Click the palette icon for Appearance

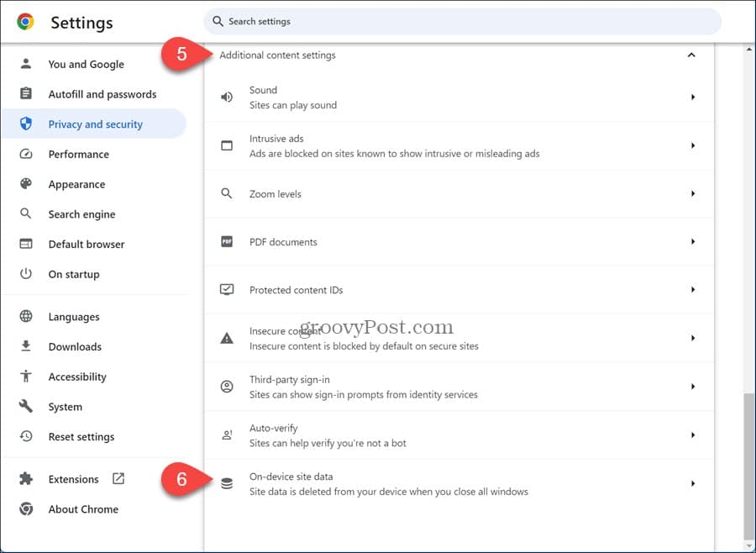click(26, 184)
